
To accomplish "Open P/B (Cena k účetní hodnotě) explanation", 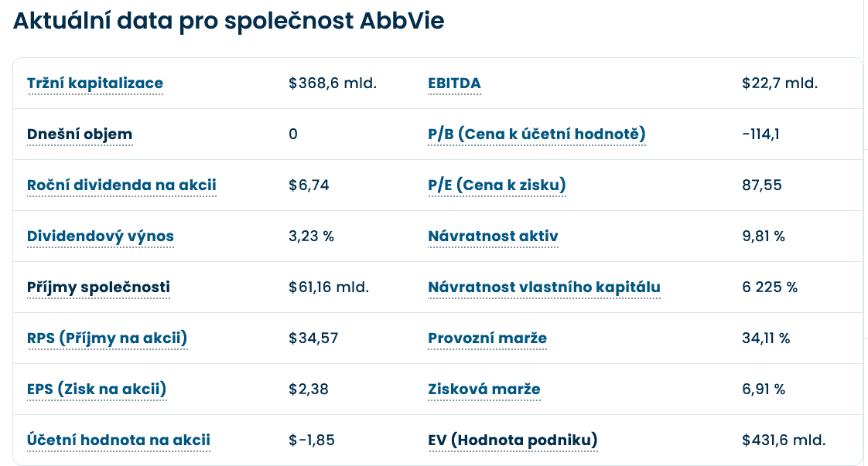I will [x=536, y=134].
